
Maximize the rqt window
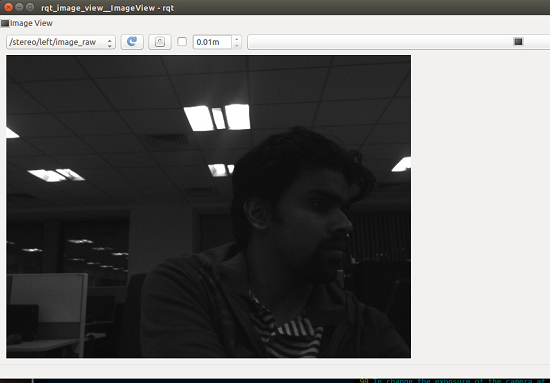point(30,7)
